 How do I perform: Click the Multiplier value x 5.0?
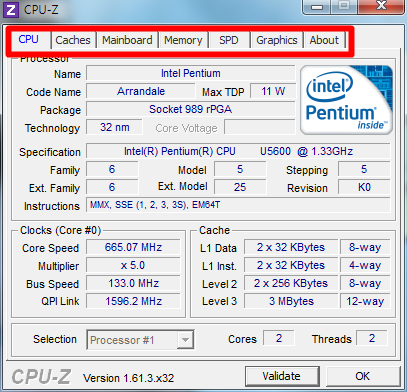pyautogui.click(x=133, y=265)
